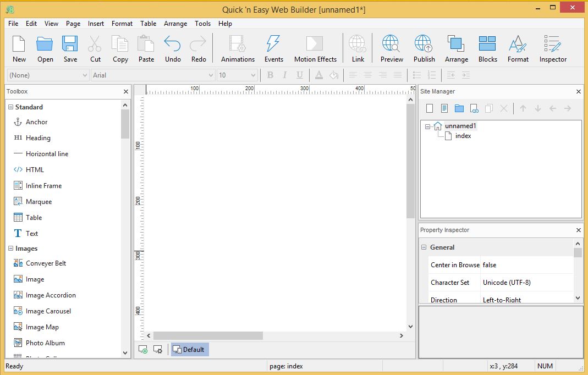
Task: Open the Arrange menu
Action: click(x=175, y=23)
